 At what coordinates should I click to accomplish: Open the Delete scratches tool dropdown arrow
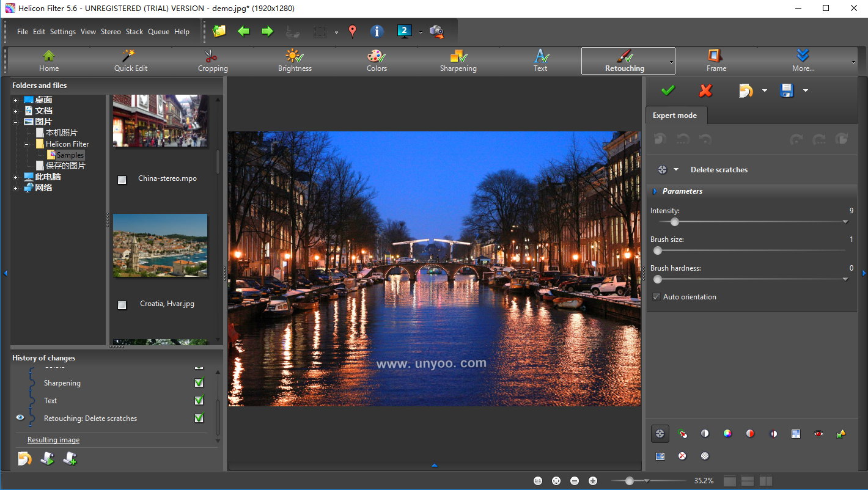676,170
